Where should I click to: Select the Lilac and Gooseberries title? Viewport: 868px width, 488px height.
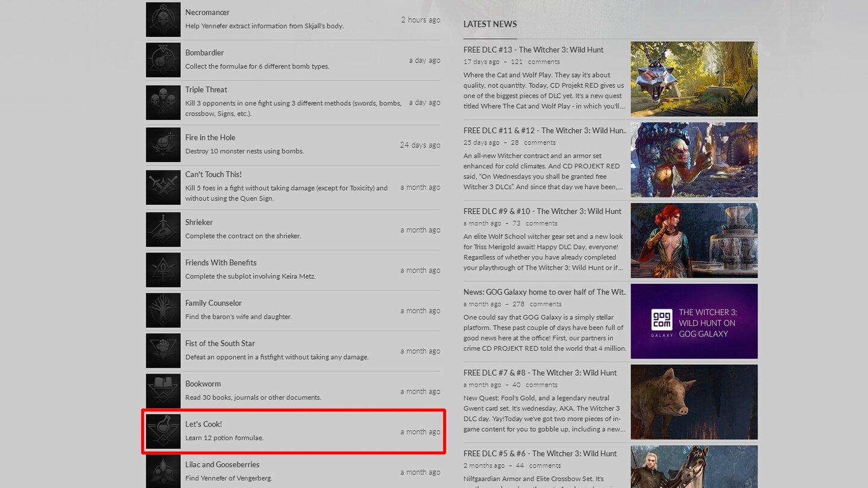click(x=222, y=465)
